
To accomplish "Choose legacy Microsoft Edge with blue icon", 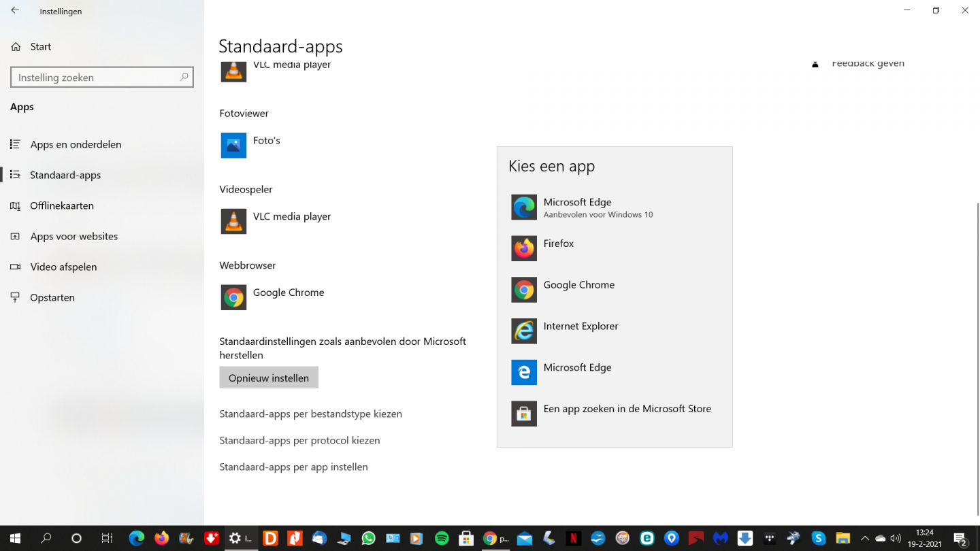I will point(615,373).
